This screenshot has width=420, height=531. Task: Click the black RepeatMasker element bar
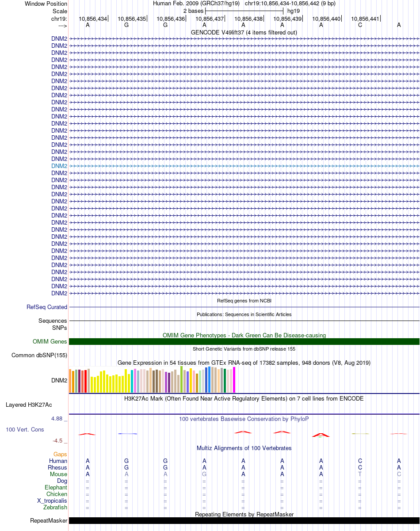[244, 521]
